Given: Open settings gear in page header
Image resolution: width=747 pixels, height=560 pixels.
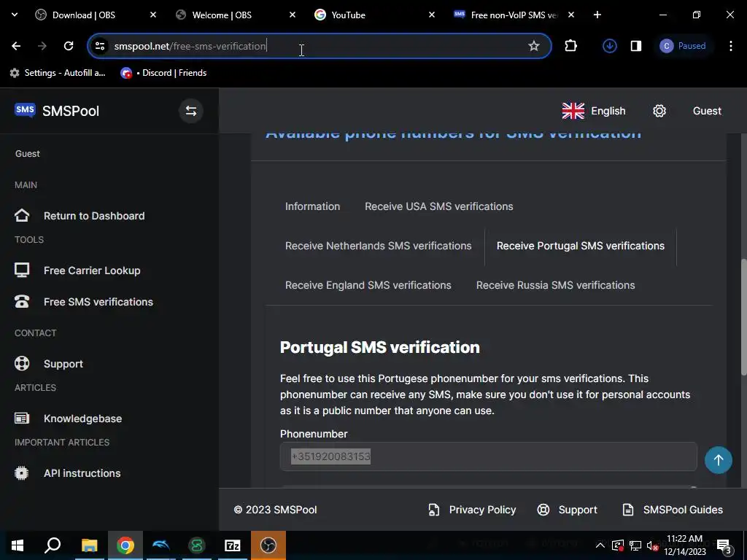Looking at the screenshot, I should (x=659, y=111).
